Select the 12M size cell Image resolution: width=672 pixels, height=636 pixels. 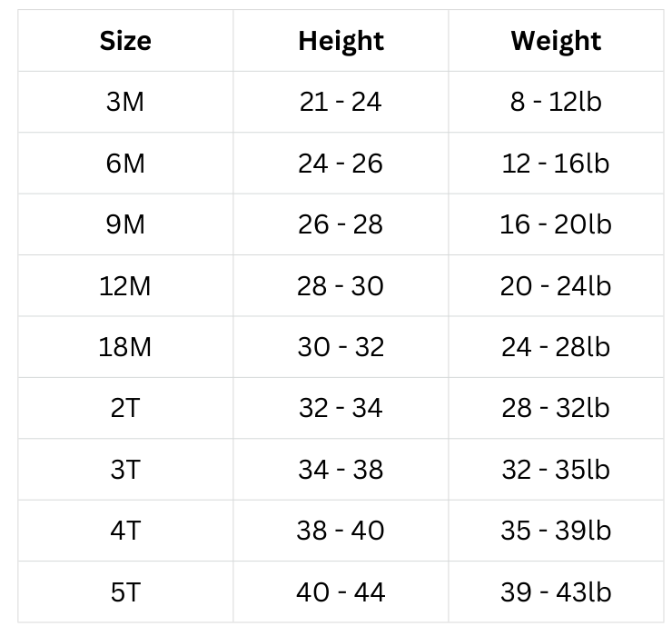[125, 286]
